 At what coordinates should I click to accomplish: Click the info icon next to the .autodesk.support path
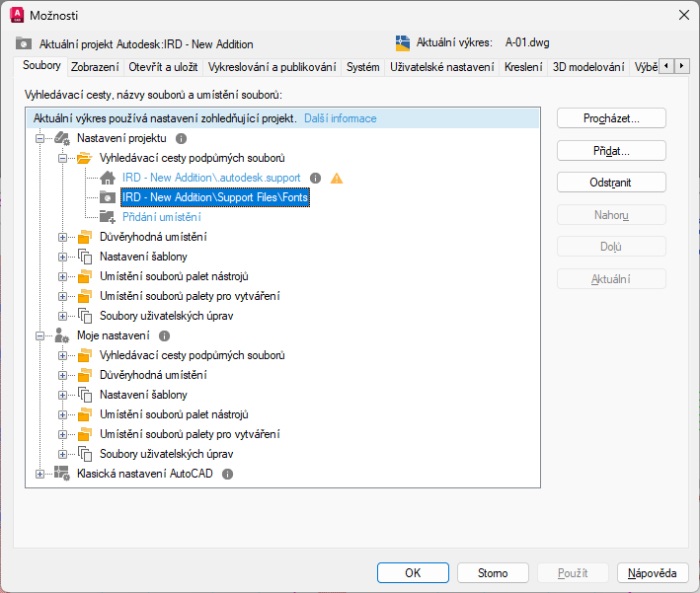[x=315, y=179]
